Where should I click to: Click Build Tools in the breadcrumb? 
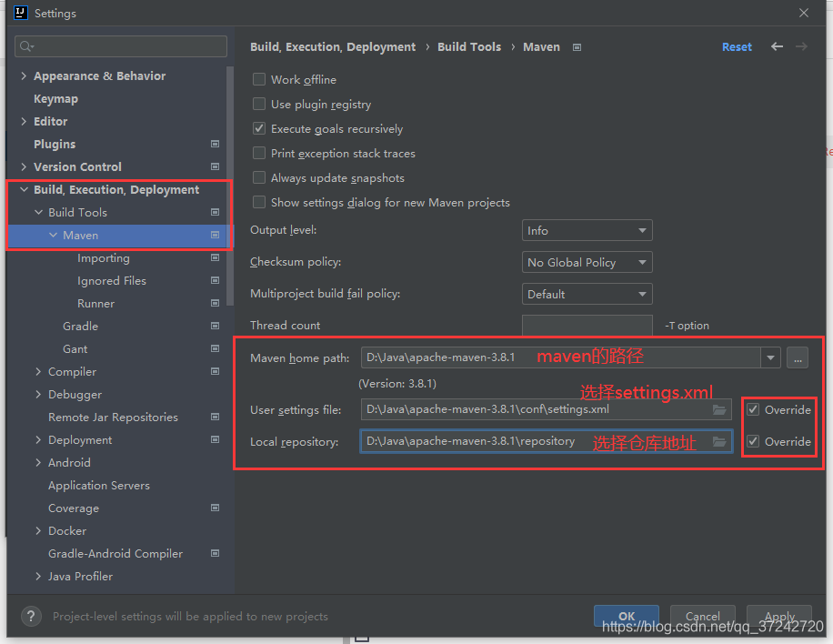point(469,46)
